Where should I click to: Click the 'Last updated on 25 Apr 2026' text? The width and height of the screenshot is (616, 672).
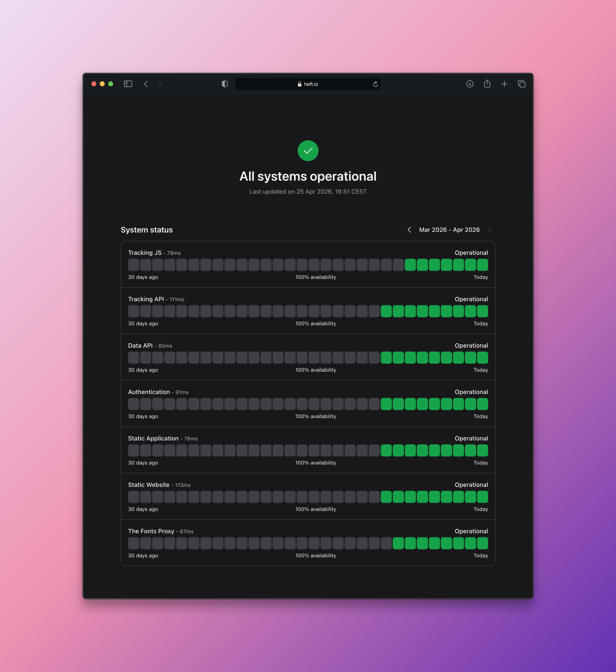click(x=308, y=192)
